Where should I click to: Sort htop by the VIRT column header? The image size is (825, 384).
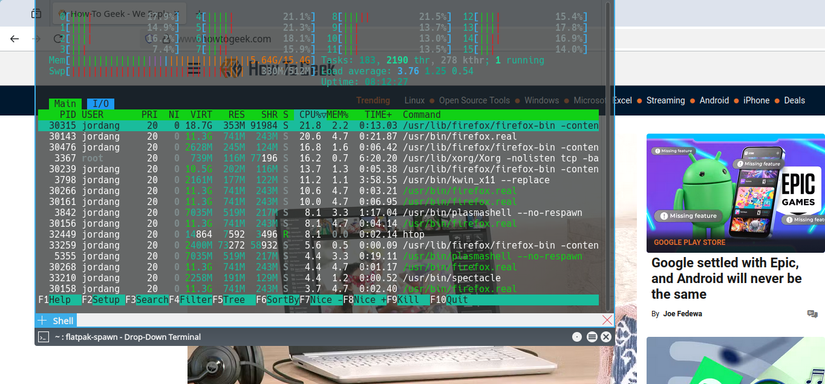[x=201, y=115]
